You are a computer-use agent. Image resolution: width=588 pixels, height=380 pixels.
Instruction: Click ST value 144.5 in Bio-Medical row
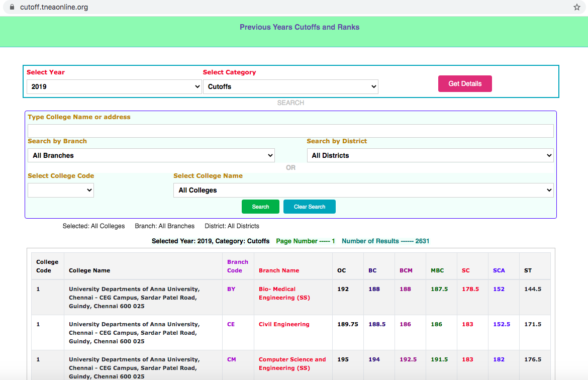coord(533,289)
